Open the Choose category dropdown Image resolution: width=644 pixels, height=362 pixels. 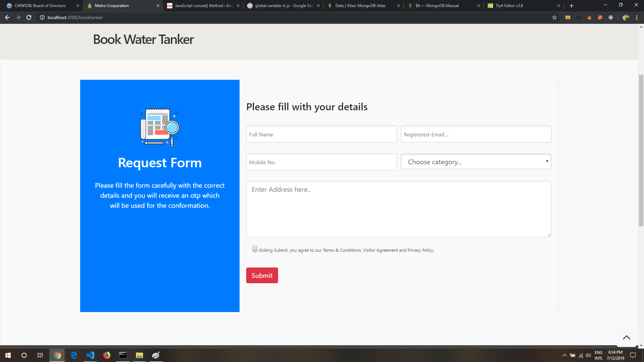pyautogui.click(x=476, y=162)
